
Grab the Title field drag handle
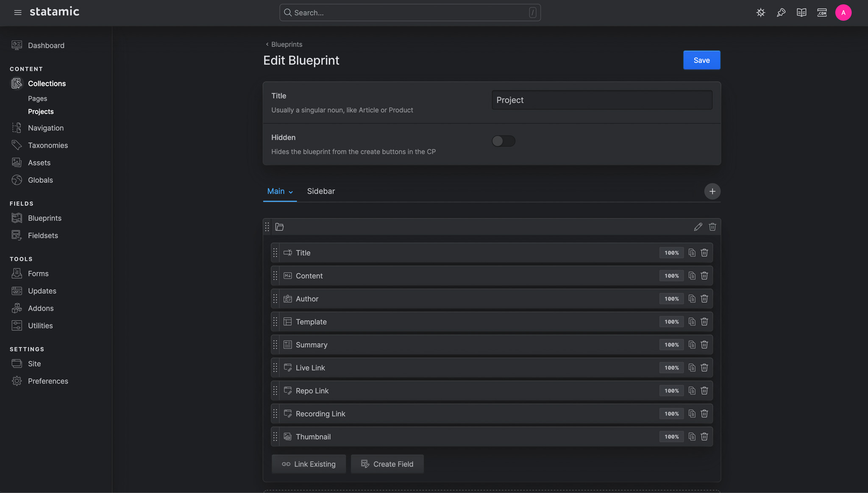[275, 253]
